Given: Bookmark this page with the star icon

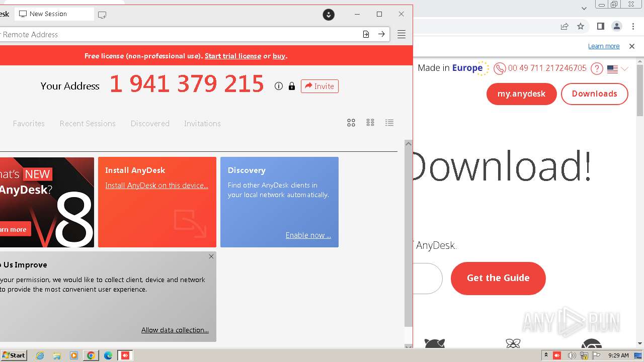Looking at the screenshot, I should pyautogui.click(x=581, y=26).
